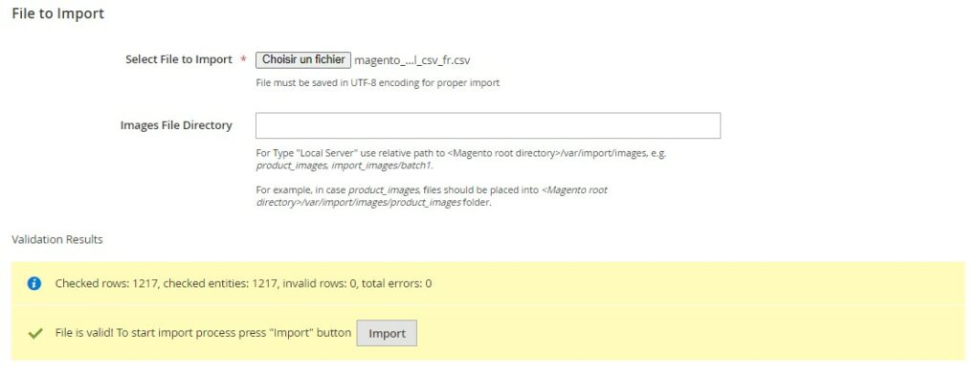
Task: Click the blue info icon in validation results
Action: pyautogui.click(x=34, y=283)
